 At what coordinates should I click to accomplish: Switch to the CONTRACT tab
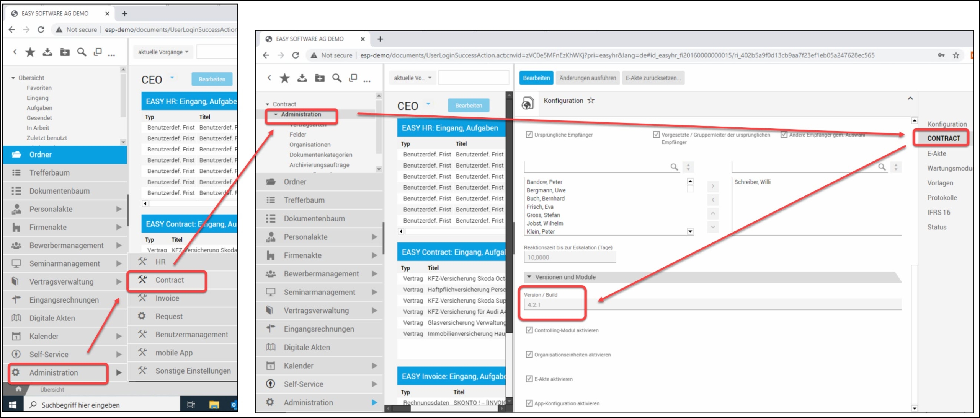pyautogui.click(x=943, y=138)
